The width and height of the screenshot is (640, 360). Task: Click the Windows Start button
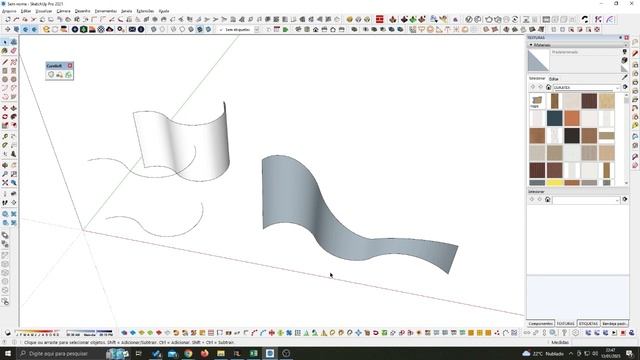(7, 353)
